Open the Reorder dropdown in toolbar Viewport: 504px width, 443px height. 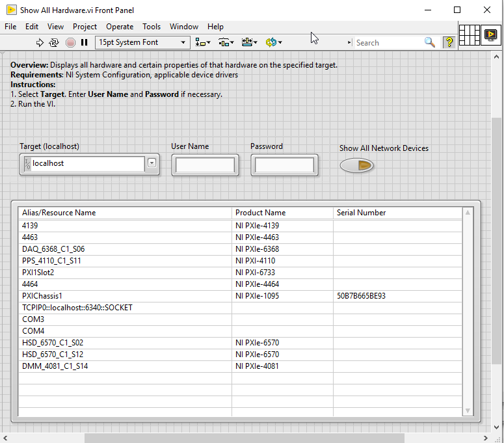point(273,42)
